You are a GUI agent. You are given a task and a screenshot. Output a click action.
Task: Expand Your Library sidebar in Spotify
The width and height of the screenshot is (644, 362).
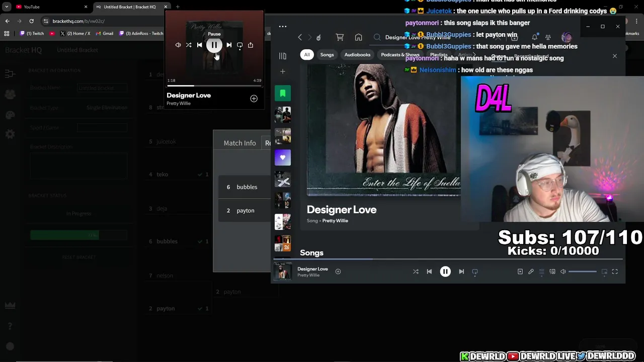click(x=283, y=56)
